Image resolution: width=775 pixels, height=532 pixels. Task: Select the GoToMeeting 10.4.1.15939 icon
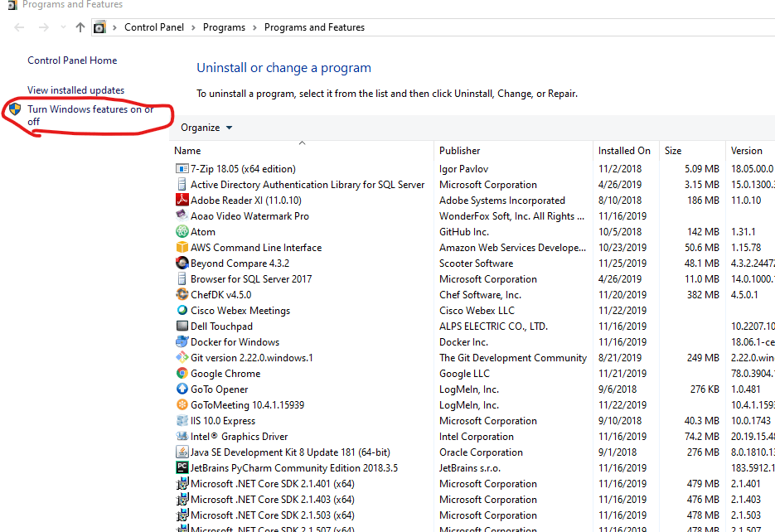point(182,405)
